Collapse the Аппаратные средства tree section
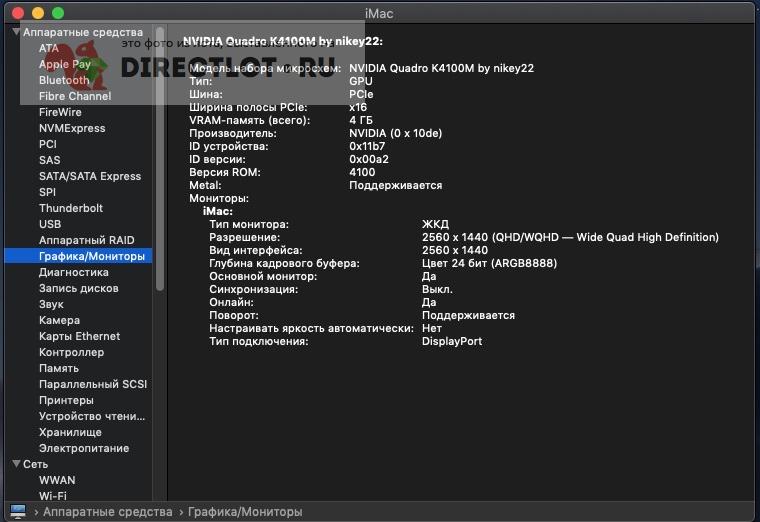Image resolution: width=760 pixels, height=522 pixels. (16, 32)
